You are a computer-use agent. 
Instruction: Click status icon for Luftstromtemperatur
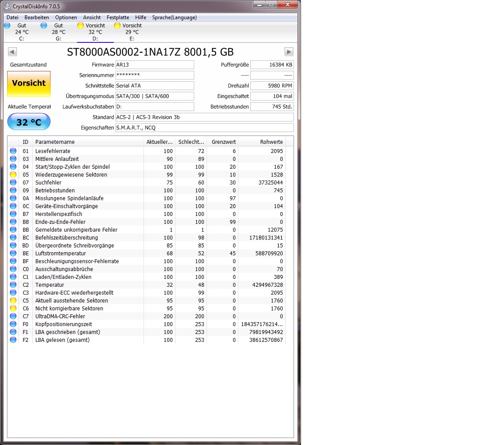tap(13, 253)
